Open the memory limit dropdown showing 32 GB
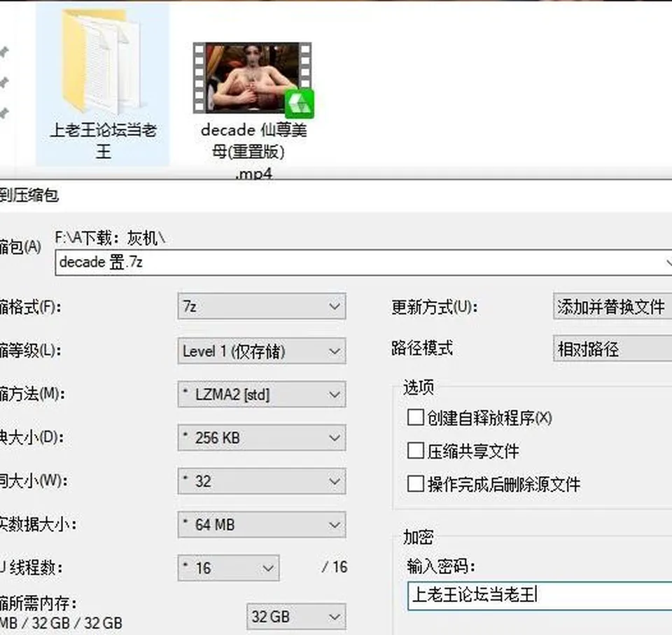The image size is (672, 635). (x=296, y=617)
